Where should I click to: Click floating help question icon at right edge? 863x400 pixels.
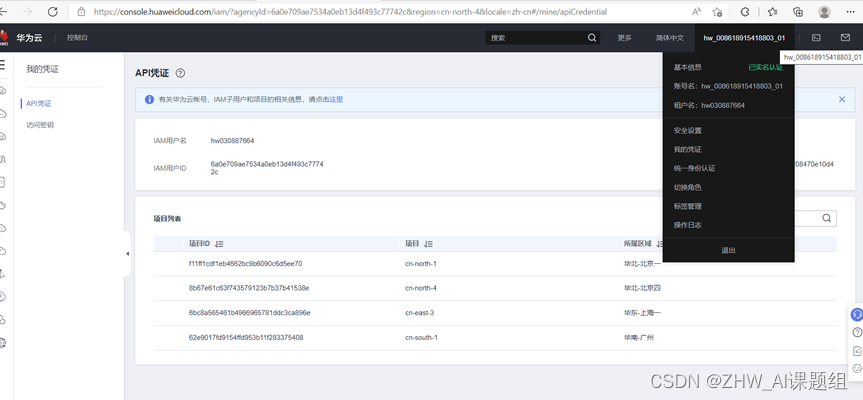(857, 332)
